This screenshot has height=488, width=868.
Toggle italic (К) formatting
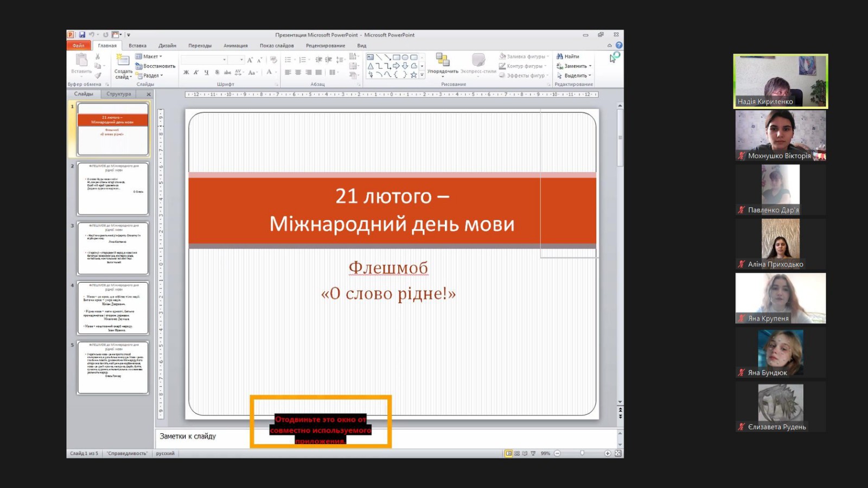tap(196, 72)
